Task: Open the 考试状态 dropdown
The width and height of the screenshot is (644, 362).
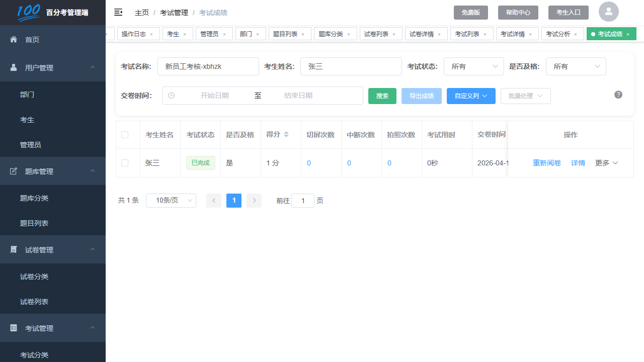Action: point(474,66)
